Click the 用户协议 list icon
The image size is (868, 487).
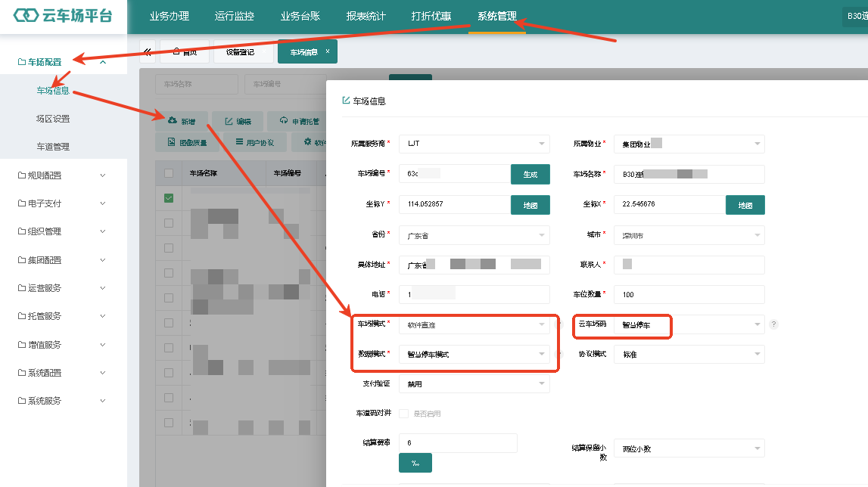pos(240,141)
